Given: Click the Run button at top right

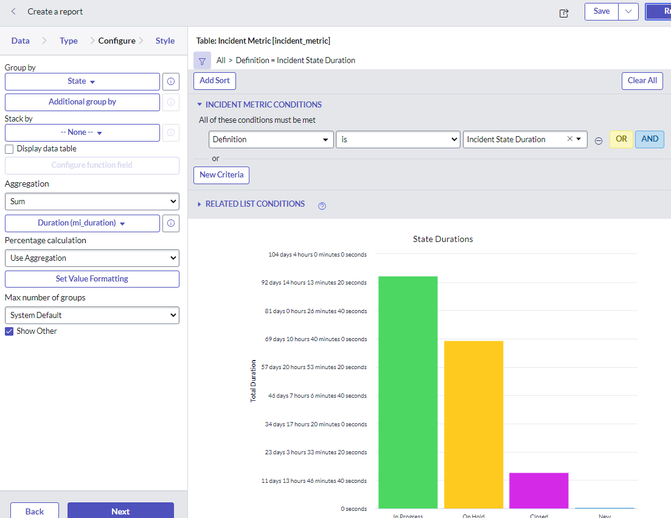Looking at the screenshot, I should point(659,12).
